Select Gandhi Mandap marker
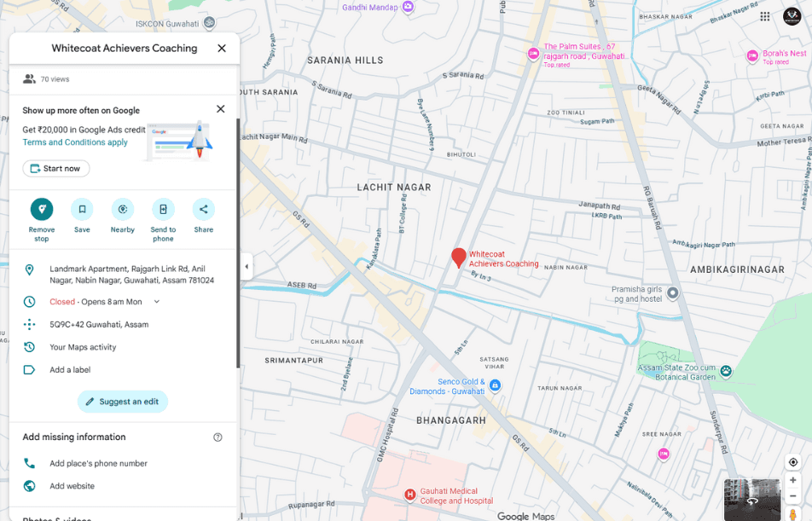 408,7
